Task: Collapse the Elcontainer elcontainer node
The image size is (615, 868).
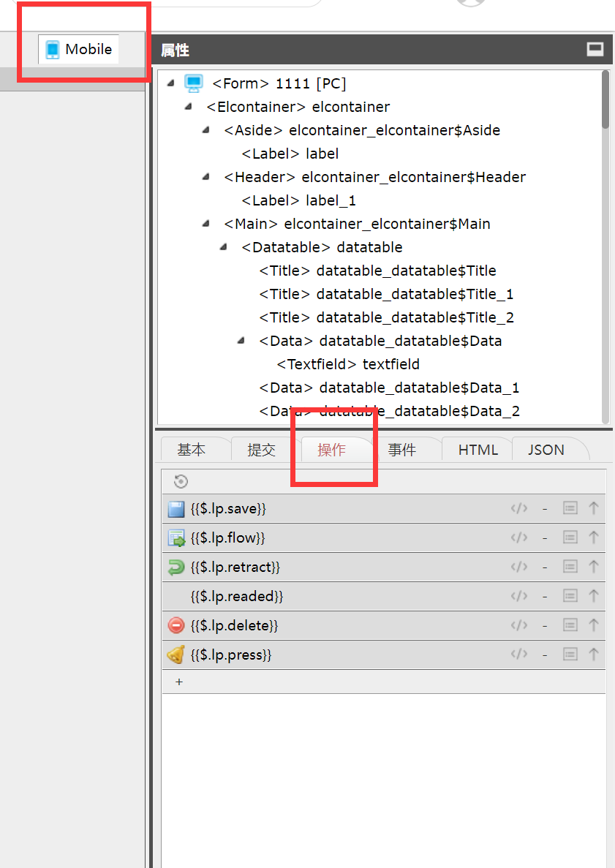Action: coord(189,106)
